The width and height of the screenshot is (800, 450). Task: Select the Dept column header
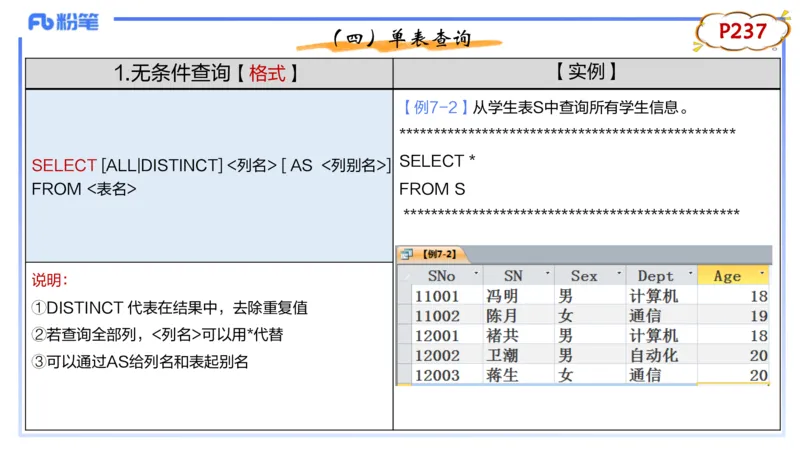(662, 276)
